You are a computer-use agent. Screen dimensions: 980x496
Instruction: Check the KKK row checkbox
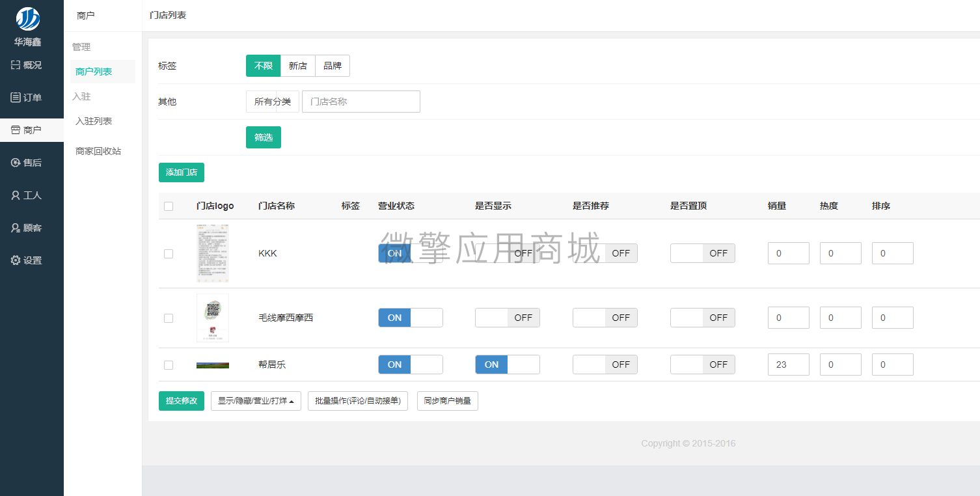tap(169, 254)
